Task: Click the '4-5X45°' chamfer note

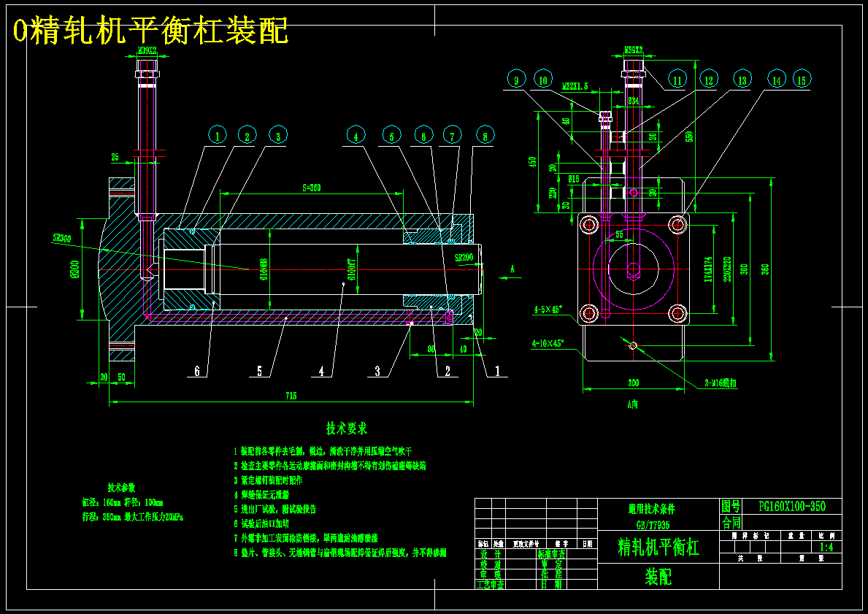Action: point(549,310)
